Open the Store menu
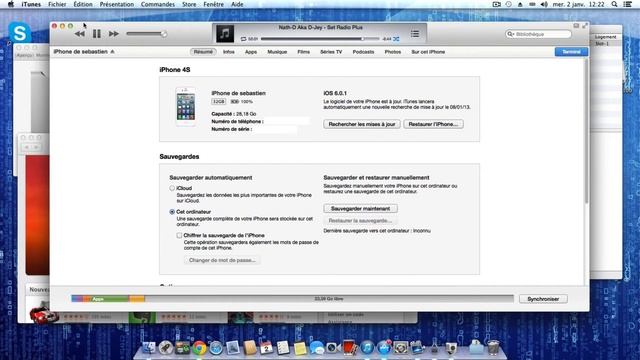Viewport: 640px width, 360px height. (189, 4)
